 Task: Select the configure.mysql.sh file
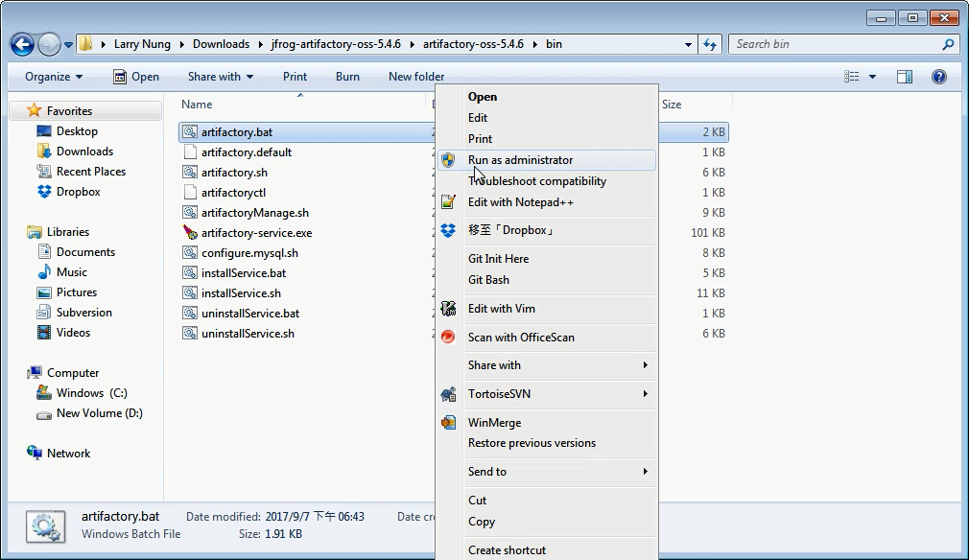click(249, 253)
